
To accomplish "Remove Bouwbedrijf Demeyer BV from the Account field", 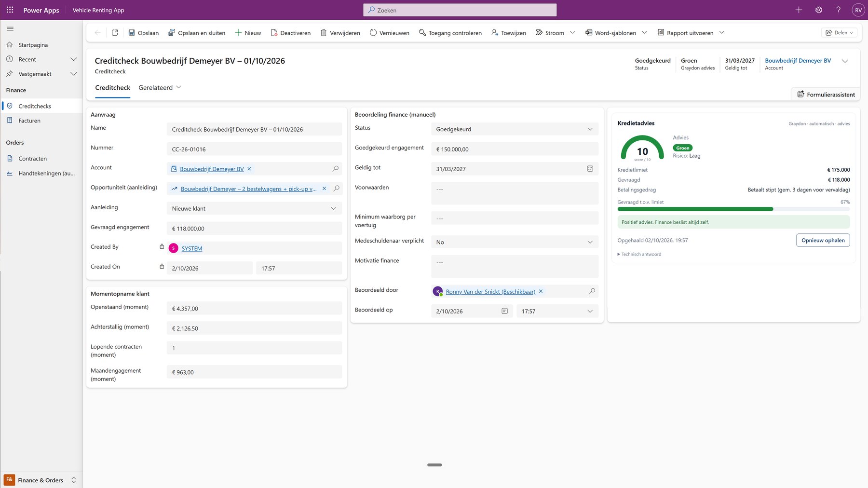I will [249, 169].
